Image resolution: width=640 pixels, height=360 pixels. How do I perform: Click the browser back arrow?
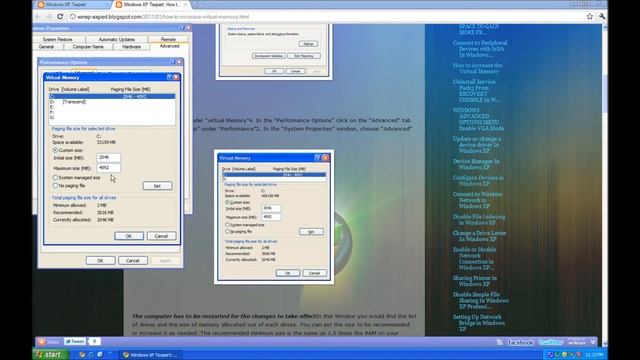pyautogui.click(x=38, y=16)
